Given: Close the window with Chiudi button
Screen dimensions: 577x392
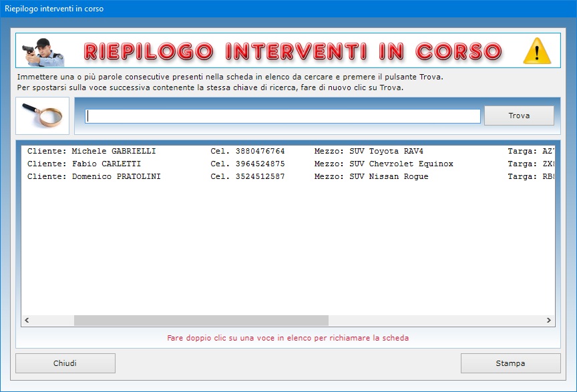Looking at the screenshot, I should [x=65, y=363].
